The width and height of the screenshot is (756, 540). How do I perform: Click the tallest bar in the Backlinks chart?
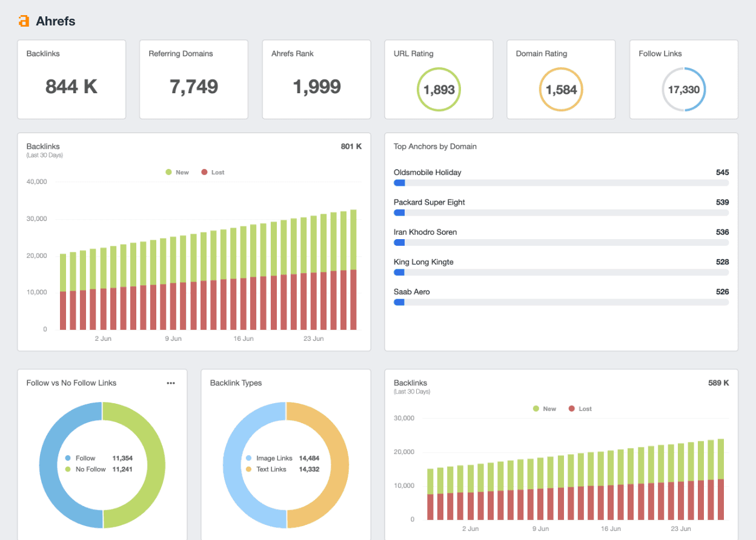coord(354,269)
